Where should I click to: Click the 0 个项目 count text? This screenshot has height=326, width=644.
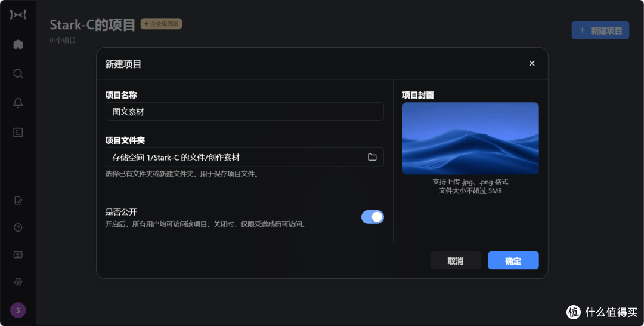click(x=63, y=40)
